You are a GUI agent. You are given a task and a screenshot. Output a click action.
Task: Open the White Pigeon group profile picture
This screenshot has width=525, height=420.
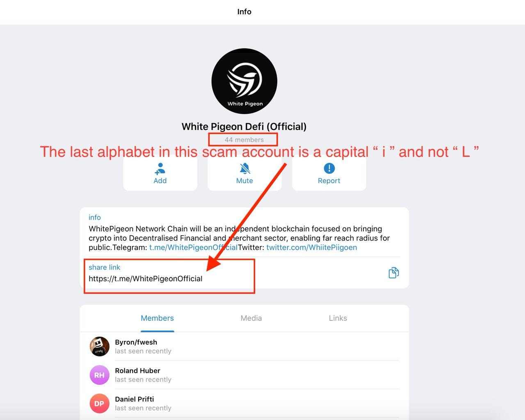click(x=244, y=81)
